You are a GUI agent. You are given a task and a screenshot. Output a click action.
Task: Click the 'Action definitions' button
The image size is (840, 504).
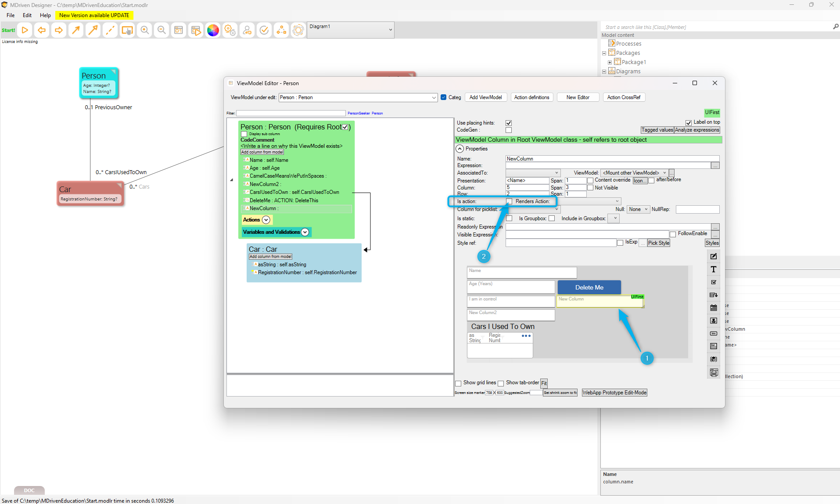(531, 97)
